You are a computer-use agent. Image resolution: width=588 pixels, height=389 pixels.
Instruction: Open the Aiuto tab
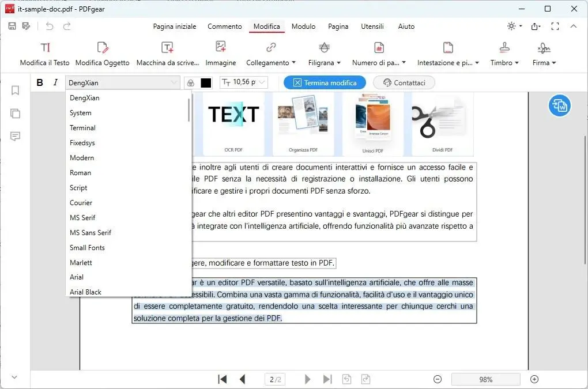pos(406,27)
